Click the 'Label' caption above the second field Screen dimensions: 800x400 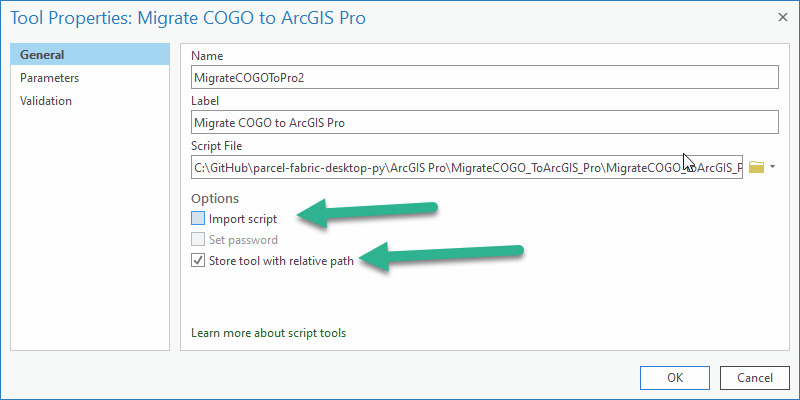[x=206, y=101]
